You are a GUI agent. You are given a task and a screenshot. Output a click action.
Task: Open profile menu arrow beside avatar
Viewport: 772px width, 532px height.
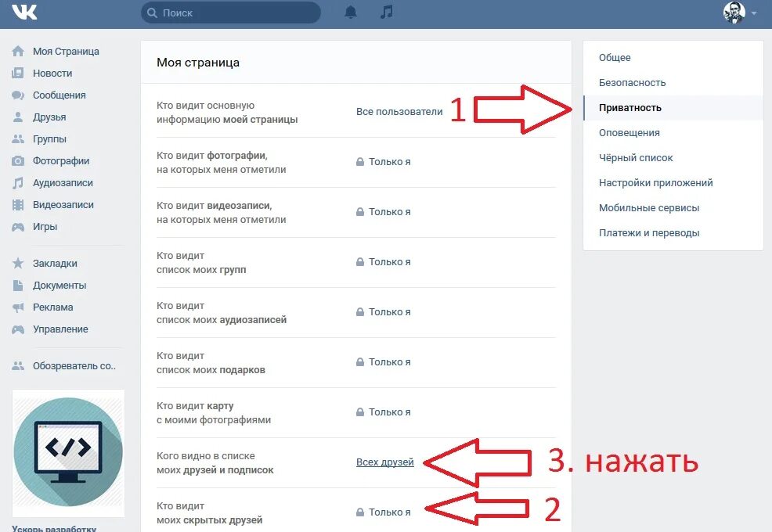point(754,13)
